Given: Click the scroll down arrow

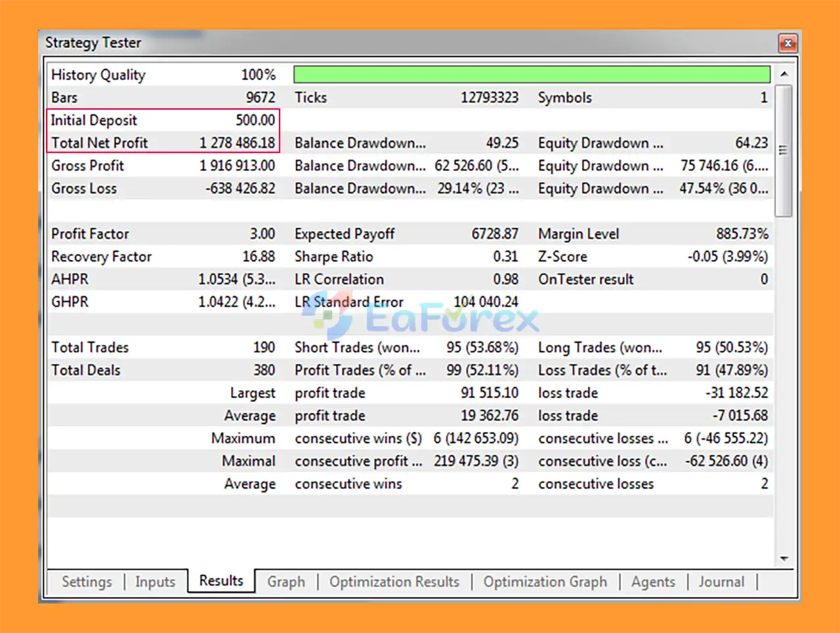Looking at the screenshot, I should click(x=784, y=559).
